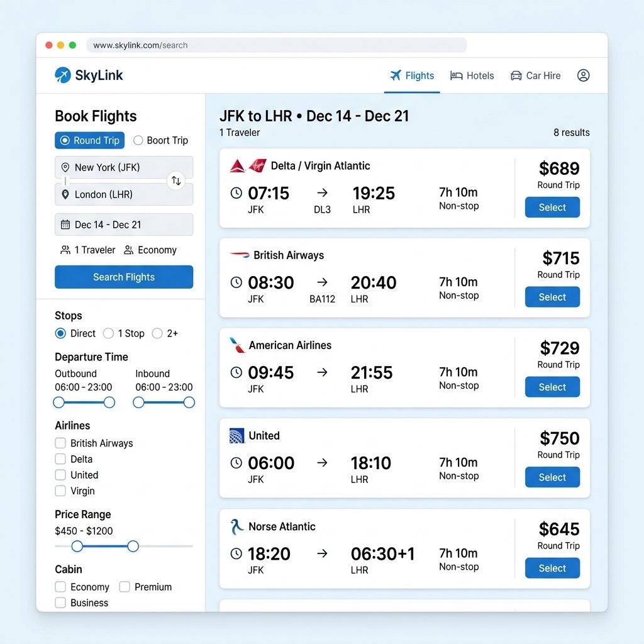This screenshot has height=644, width=644.
Task: Click the calendar icon beside Dec 14 - Dec 21
Action: click(x=65, y=225)
